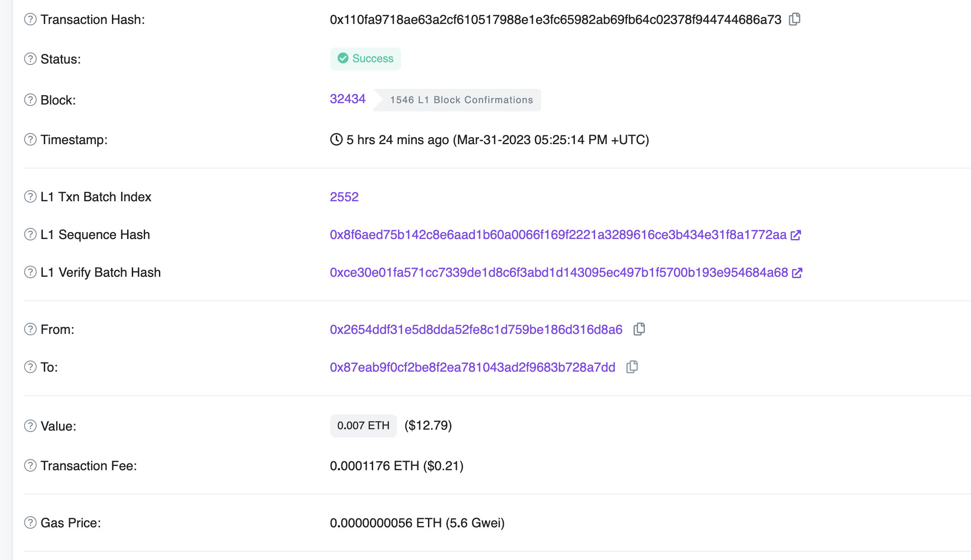Click help icon beside Block label

pyautogui.click(x=30, y=100)
